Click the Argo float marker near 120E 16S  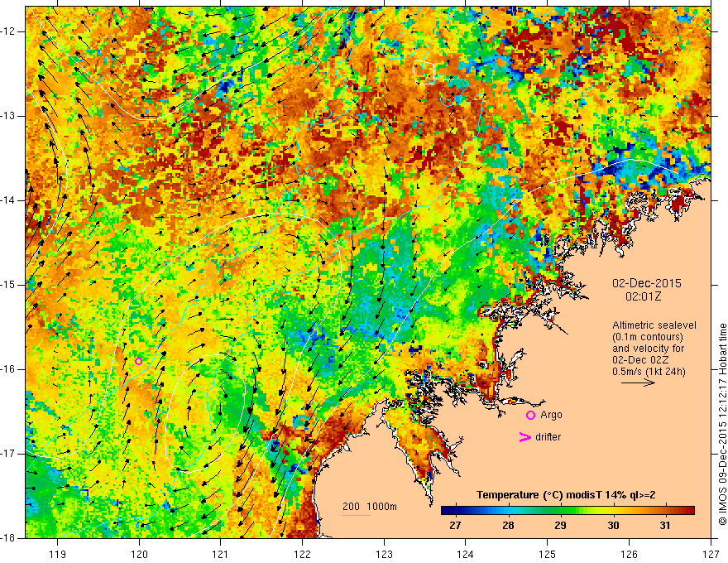[x=138, y=362]
